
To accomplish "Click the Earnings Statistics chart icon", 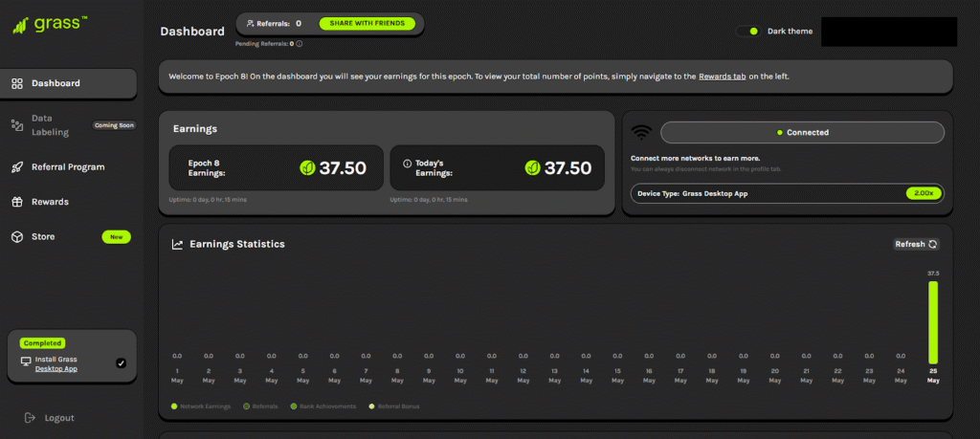I will click(x=177, y=245).
